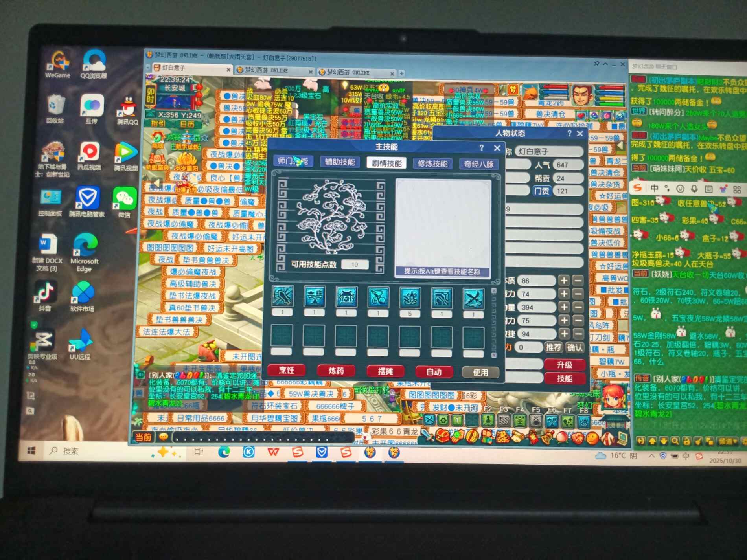Screen dimensions: 747x560
Task: Click the 自动 button
Action: point(434,372)
